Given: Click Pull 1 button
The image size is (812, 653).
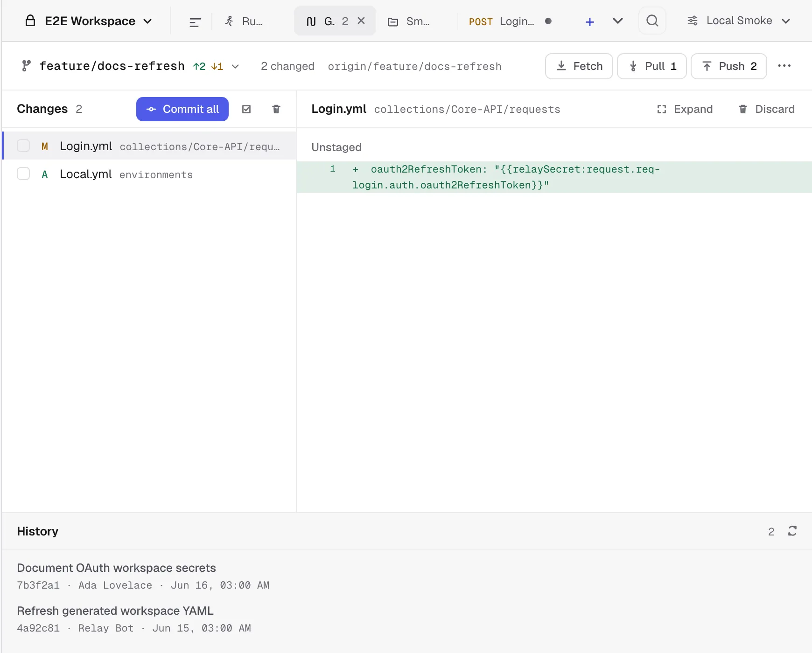Looking at the screenshot, I should [652, 66].
